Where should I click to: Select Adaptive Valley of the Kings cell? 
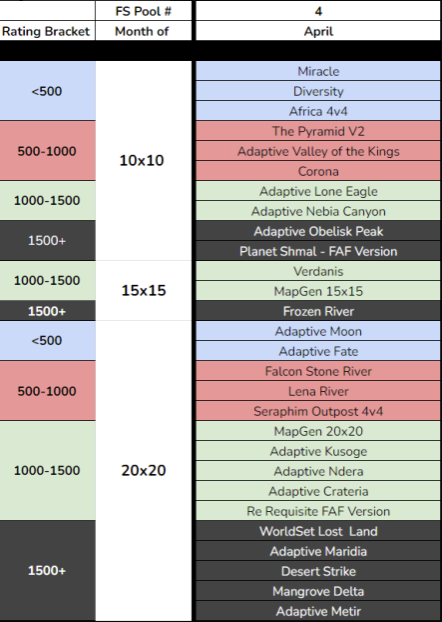tap(318, 151)
